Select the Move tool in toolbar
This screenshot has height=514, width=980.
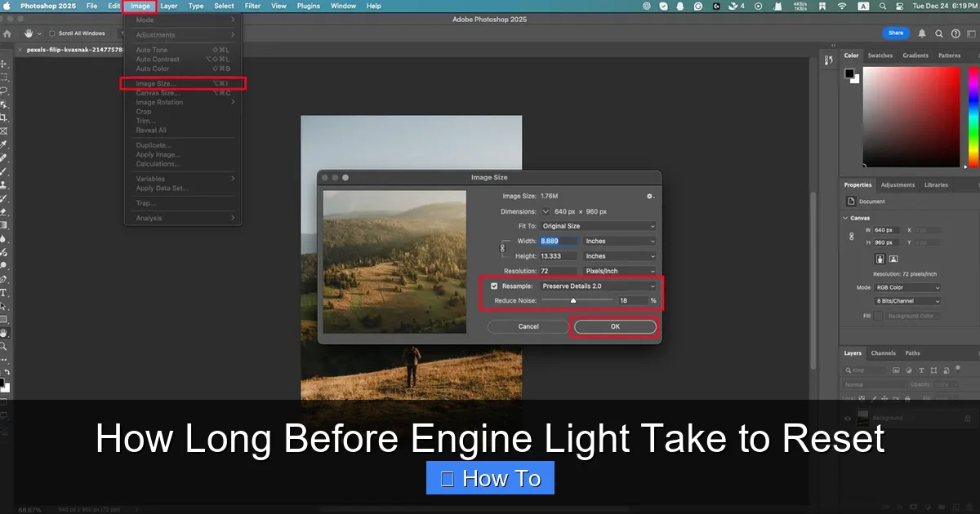pyautogui.click(x=3, y=63)
